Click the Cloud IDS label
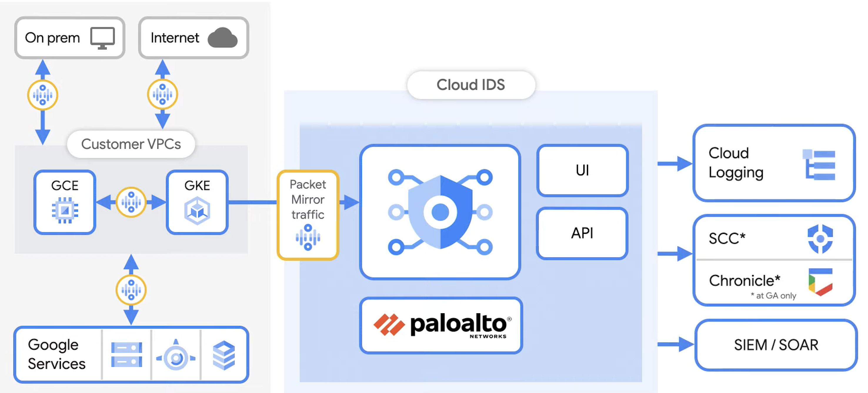868x393 pixels. tap(471, 85)
